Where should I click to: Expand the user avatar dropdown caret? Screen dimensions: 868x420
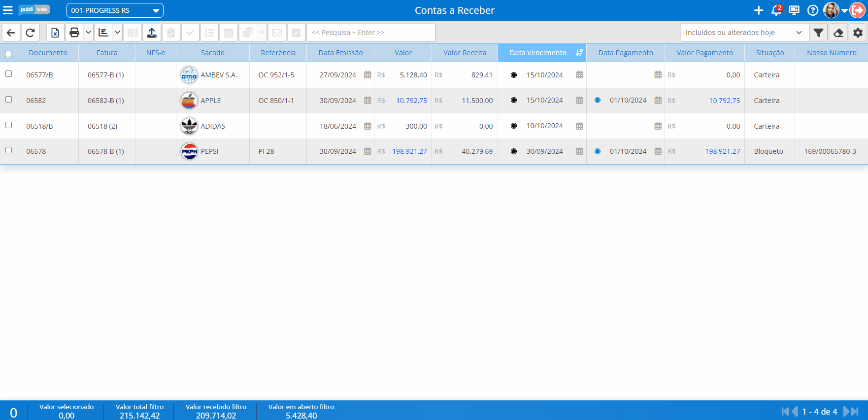pyautogui.click(x=844, y=10)
